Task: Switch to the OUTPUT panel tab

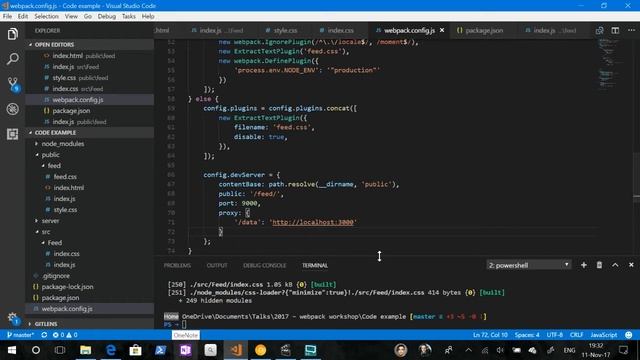Action: click(217, 265)
